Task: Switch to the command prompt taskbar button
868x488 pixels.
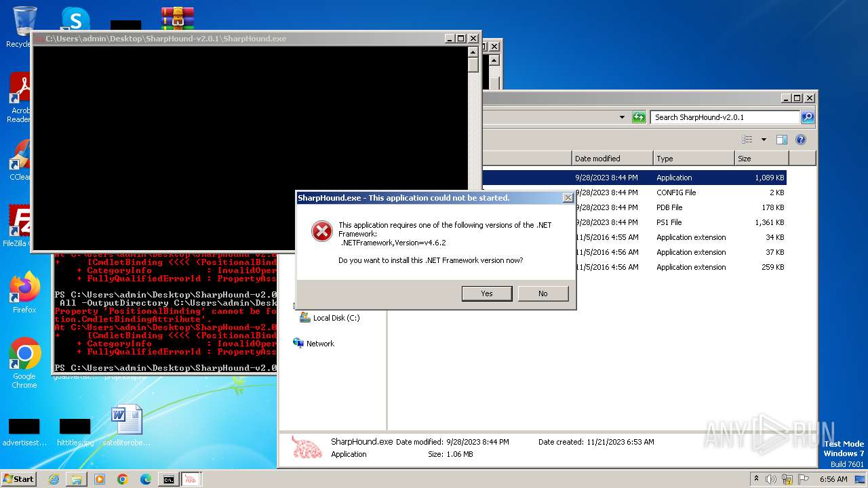Action: pyautogui.click(x=168, y=479)
